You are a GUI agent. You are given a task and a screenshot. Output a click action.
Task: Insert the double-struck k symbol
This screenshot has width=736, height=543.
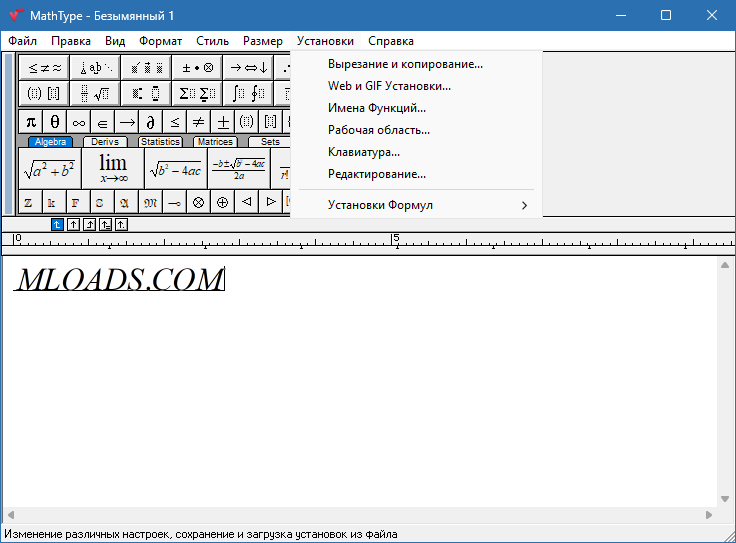click(54, 202)
